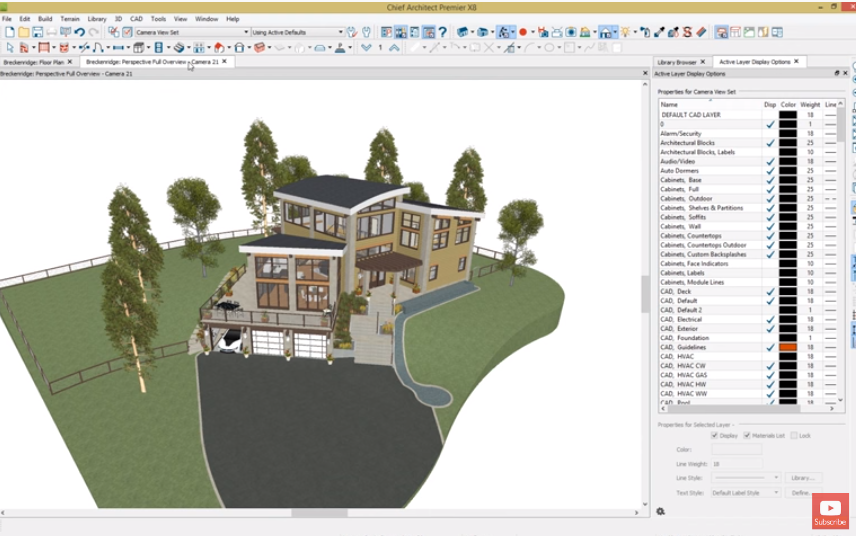Viewport: 856px width, 536px height.
Task: Click the YouTube Subscribe button
Action: [x=829, y=512]
